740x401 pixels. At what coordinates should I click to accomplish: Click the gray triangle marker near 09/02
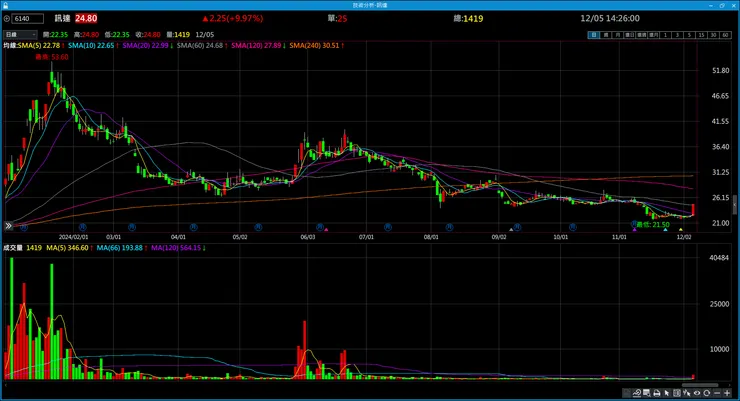(511, 230)
